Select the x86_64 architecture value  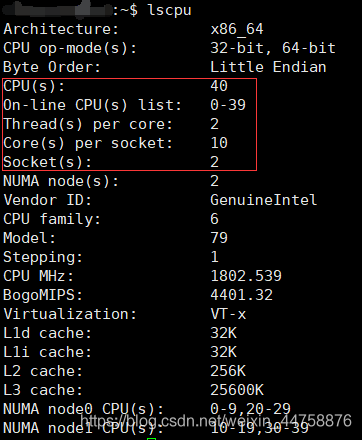click(237, 29)
